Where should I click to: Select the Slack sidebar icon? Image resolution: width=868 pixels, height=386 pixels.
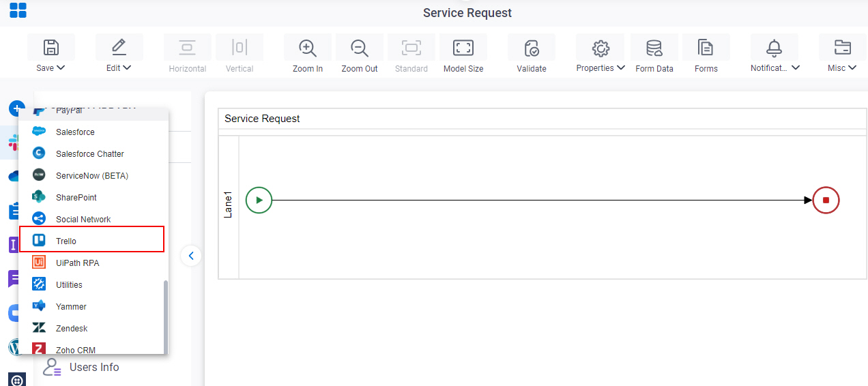point(13,143)
